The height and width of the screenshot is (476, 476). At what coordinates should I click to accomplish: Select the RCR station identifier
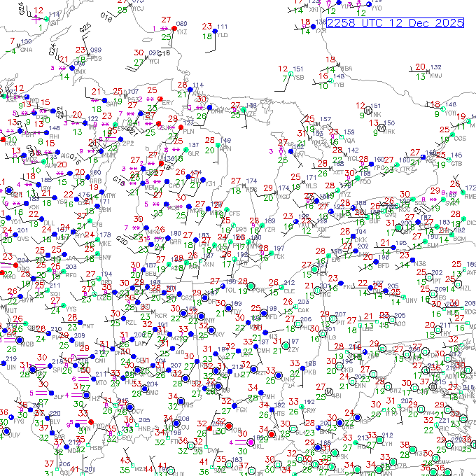click(x=161, y=316)
